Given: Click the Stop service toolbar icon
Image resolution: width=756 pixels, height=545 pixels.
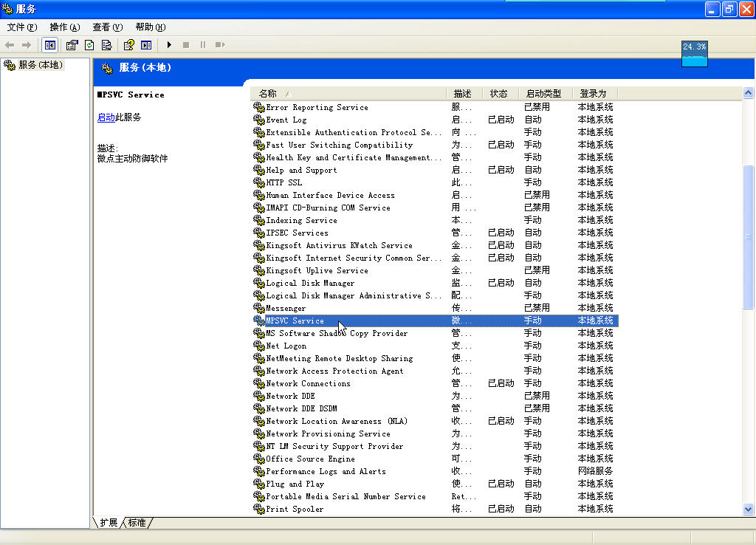Looking at the screenshot, I should (186, 45).
